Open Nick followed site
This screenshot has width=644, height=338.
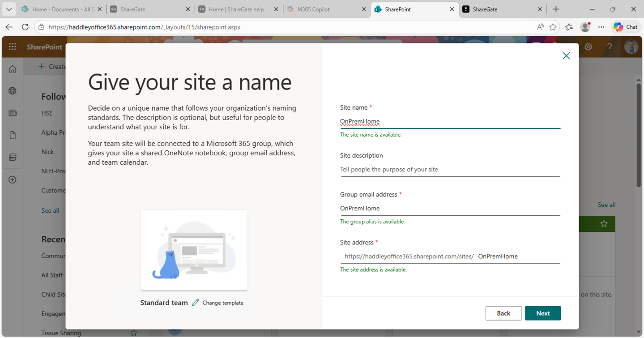[x=47, y=152]
